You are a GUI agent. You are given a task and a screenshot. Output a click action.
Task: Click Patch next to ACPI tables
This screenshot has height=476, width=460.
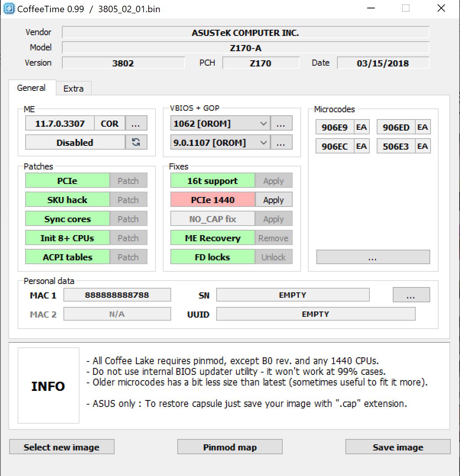(128, 257)
